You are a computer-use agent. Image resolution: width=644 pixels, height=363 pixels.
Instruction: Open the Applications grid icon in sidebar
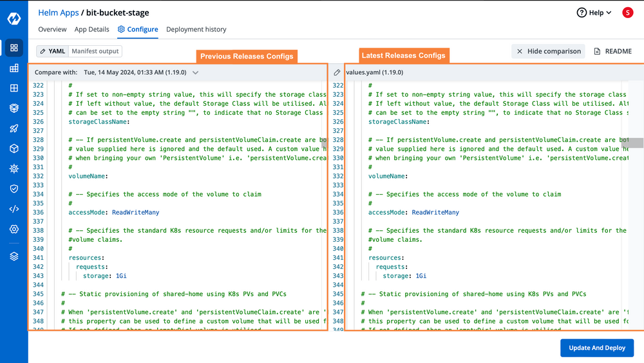pos(14,48)
